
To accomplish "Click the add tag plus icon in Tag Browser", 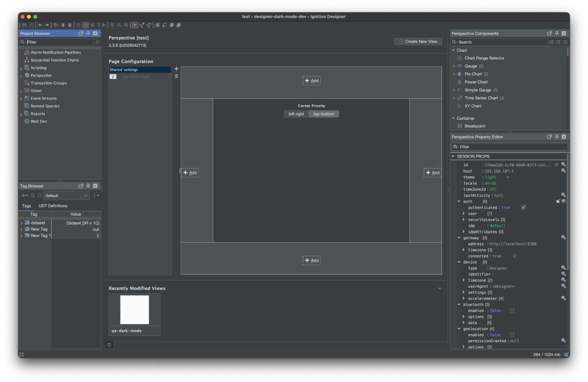I will (24, 196).
